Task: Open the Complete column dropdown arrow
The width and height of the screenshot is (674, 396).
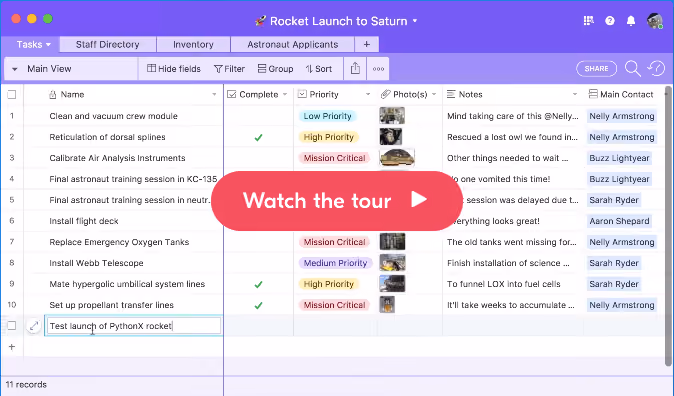Action: 285,94
